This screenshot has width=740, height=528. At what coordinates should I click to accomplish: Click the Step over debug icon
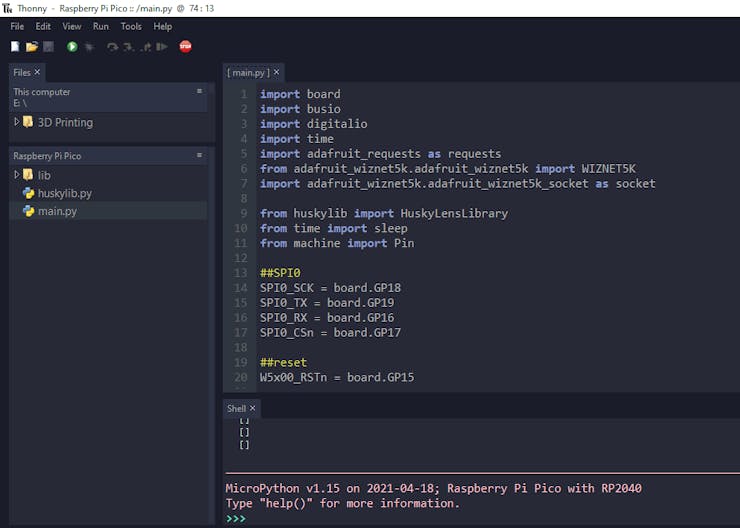point(112,47)
